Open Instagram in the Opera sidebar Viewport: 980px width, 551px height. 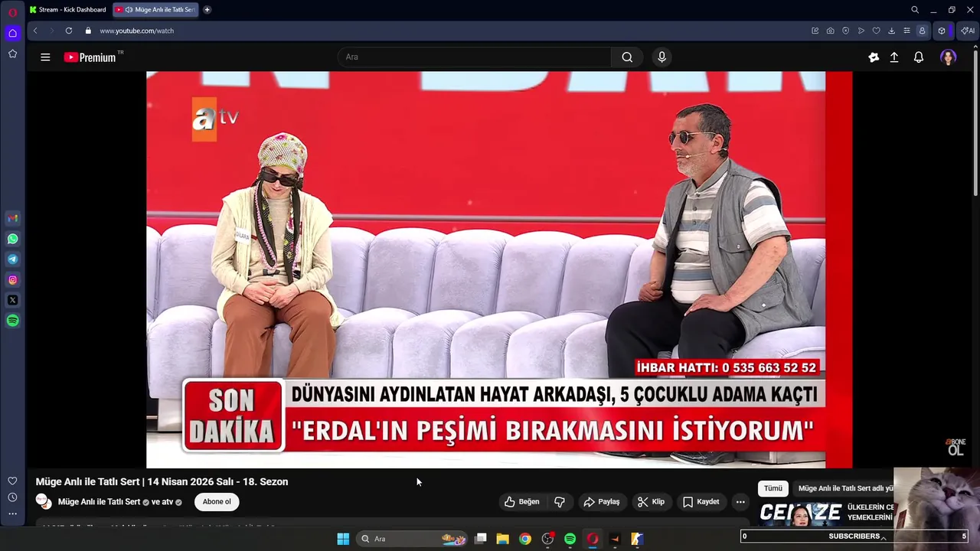click(12, 280)
